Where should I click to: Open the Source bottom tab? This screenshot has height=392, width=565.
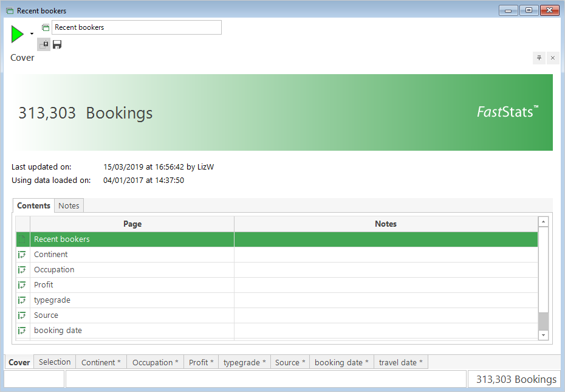pos(290,362)
